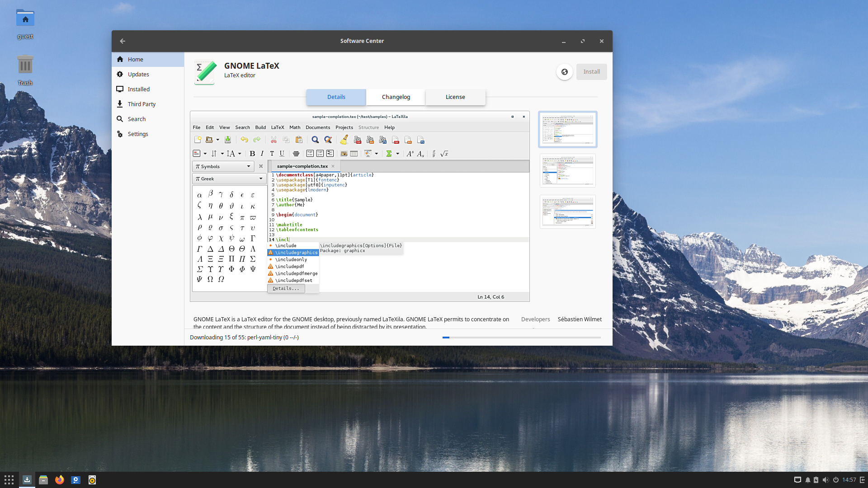This screenshot has width=868, height=488.
Task: Open the Home section in sidebar
Action: coord(148,59)
